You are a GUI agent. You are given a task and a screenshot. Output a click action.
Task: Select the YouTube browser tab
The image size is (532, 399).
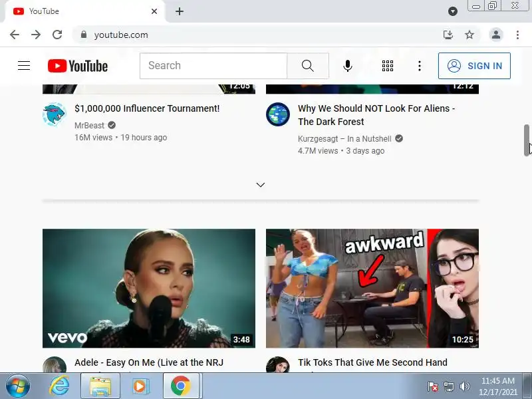(85, 11)
